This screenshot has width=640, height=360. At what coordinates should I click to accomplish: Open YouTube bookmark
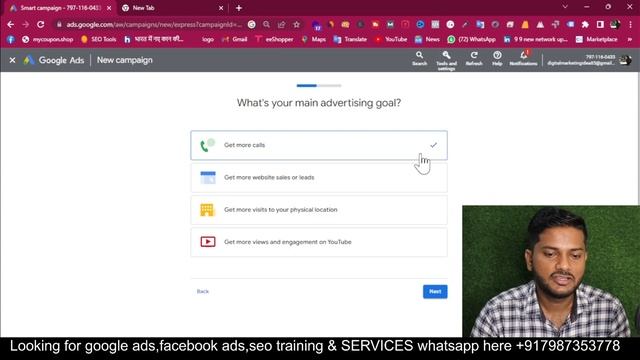391,40
